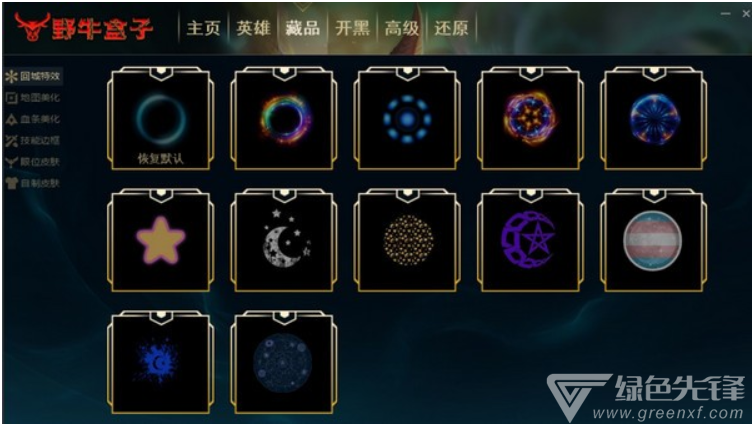Select the pink and blue striped orb
This screenshot has width=754, height=427.
[653, 240]
